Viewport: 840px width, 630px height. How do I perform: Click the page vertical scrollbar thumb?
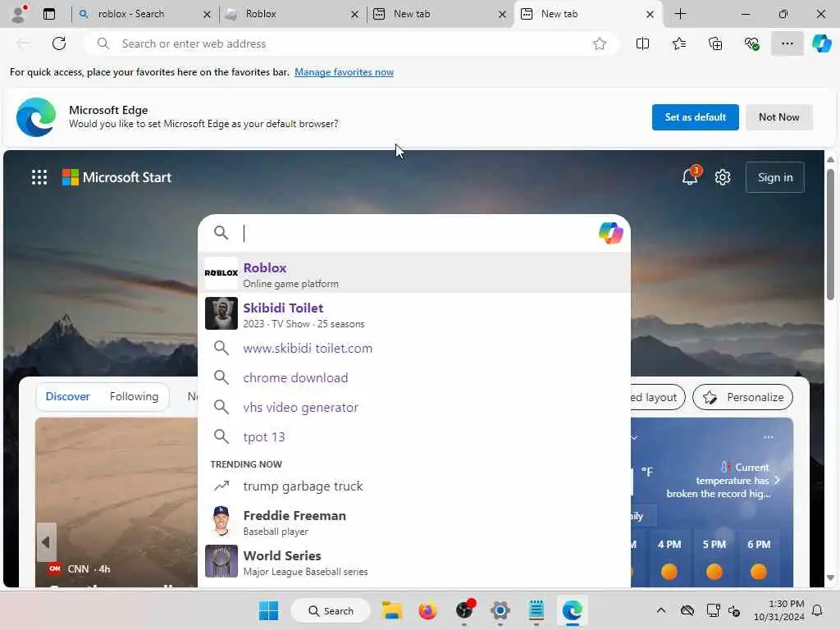[830, 234]
